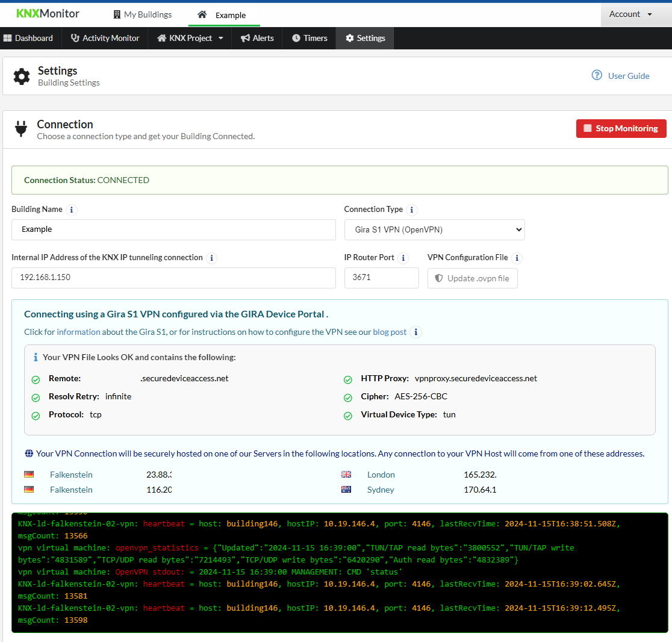Click the Connection Status CONNECTED banner
672x642 pixels.
(x=340, y=180)
